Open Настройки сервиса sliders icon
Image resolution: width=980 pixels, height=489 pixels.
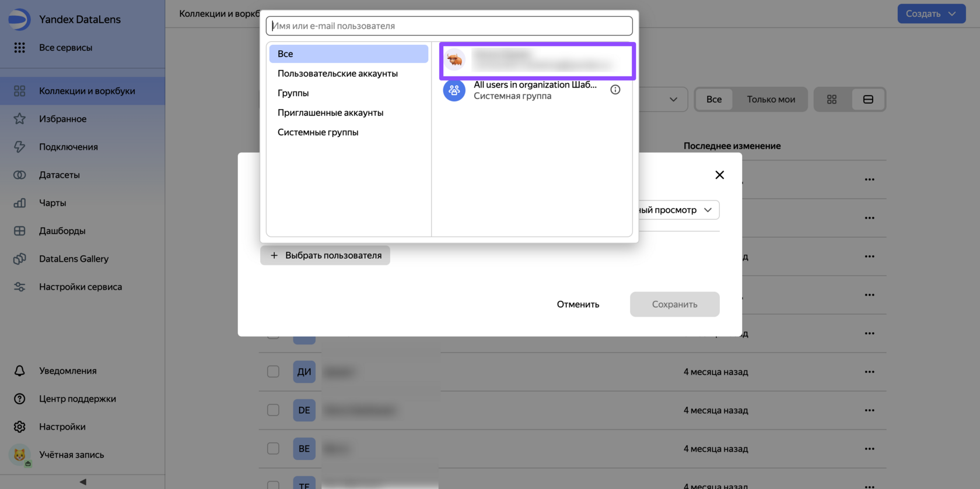coord(19,287)
